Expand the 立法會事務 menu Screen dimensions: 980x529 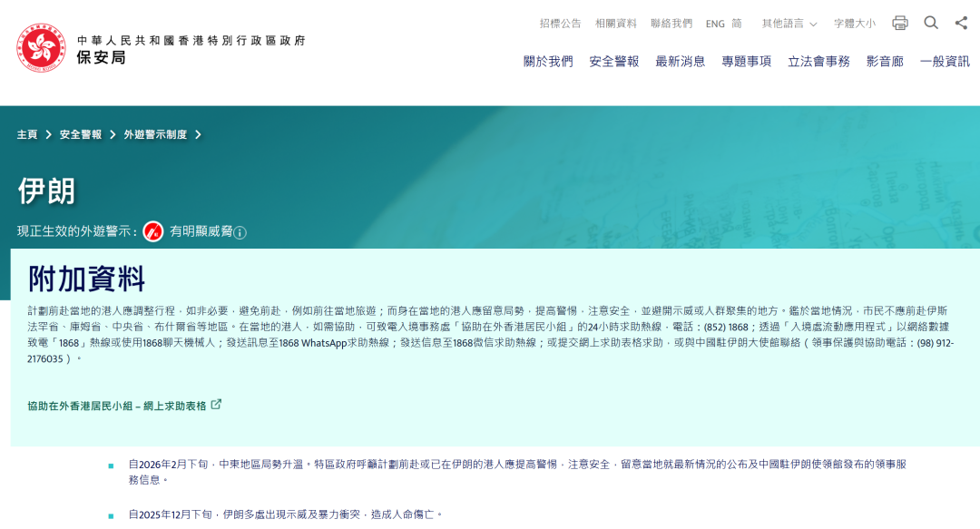(818, 62)
